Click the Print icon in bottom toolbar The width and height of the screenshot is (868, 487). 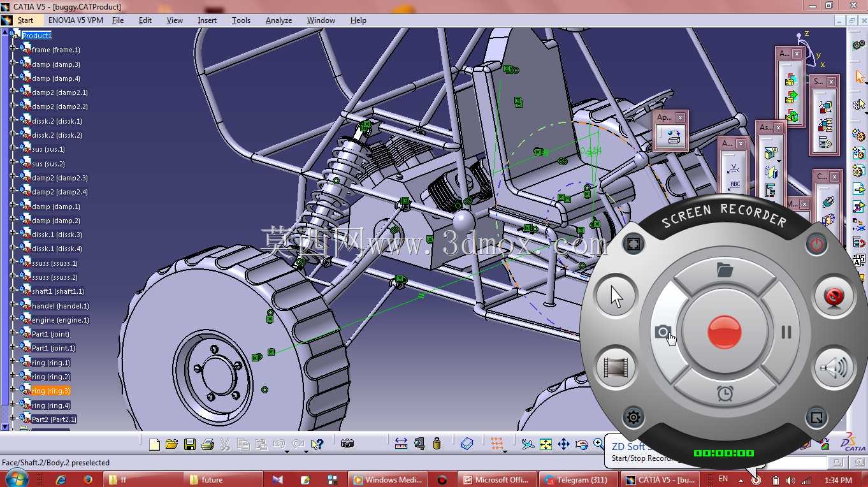click(x=207, y=444)
